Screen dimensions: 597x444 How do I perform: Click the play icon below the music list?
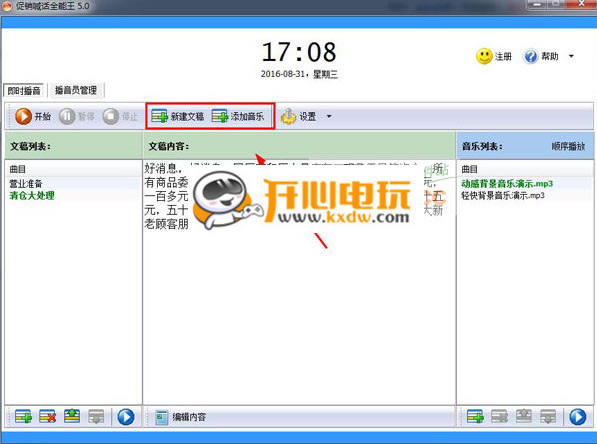578,417
